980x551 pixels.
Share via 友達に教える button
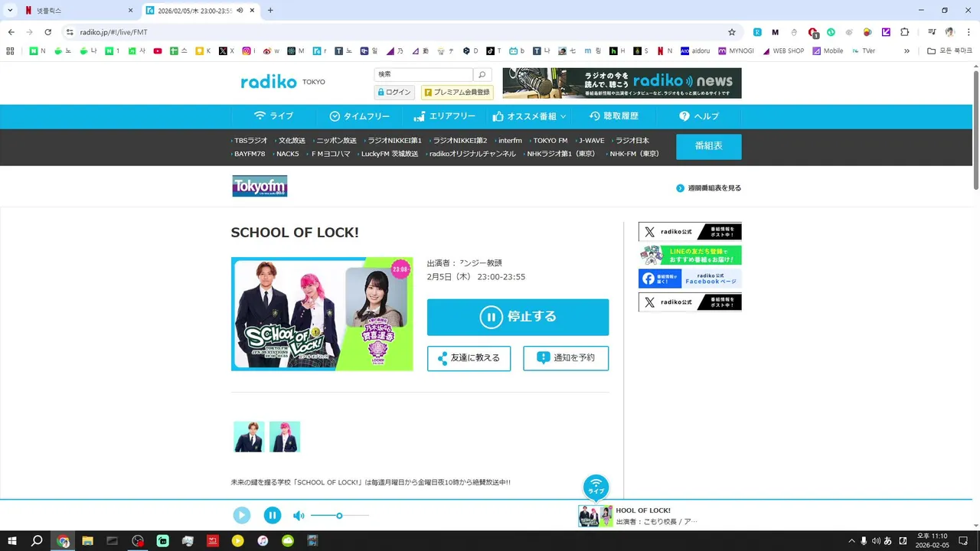pyautogui.click(x=469, y=358)
